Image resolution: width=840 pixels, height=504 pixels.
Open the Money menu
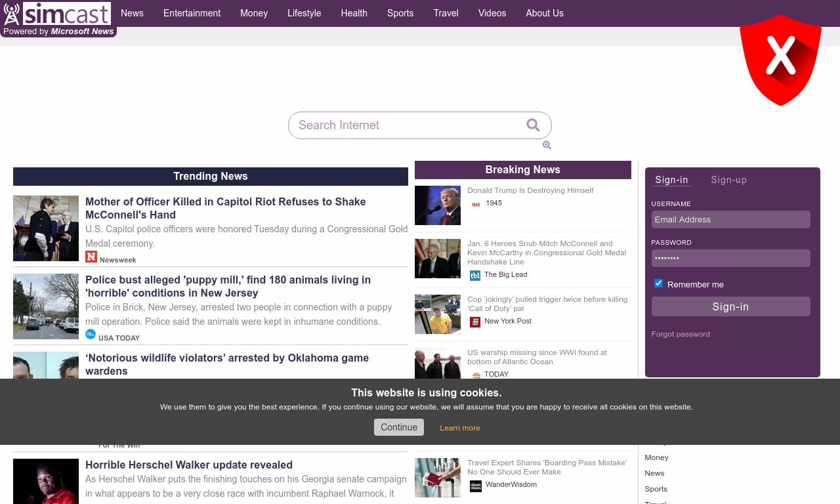tap(254, 13)
